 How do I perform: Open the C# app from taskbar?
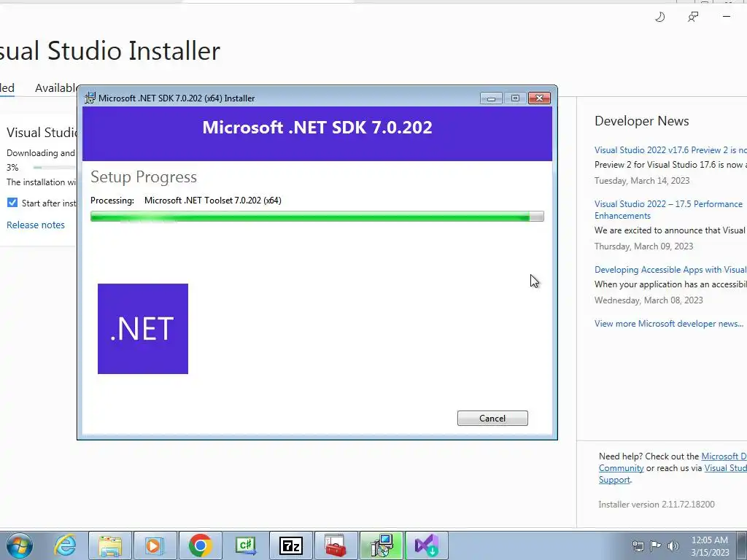click(x=245, y=545)
